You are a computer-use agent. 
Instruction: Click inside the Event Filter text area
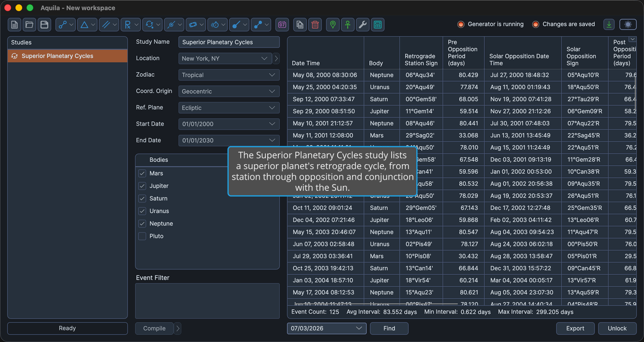coord(207,301)
